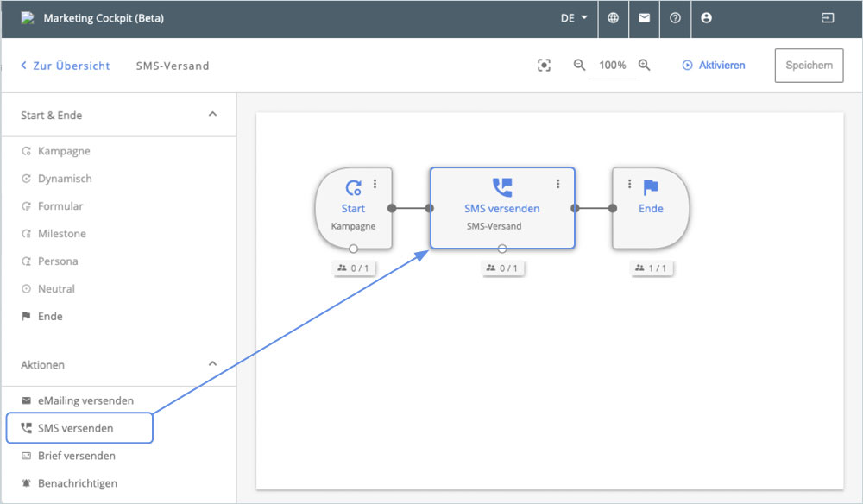863x504 pixels.
Task: Click the flag icon on Ende node
Action: coord(651,187)
